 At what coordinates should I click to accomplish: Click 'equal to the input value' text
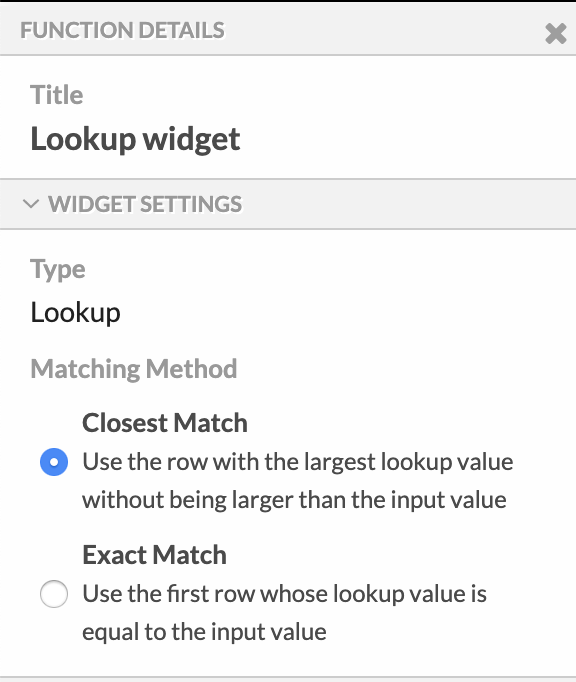click(204, 632)
